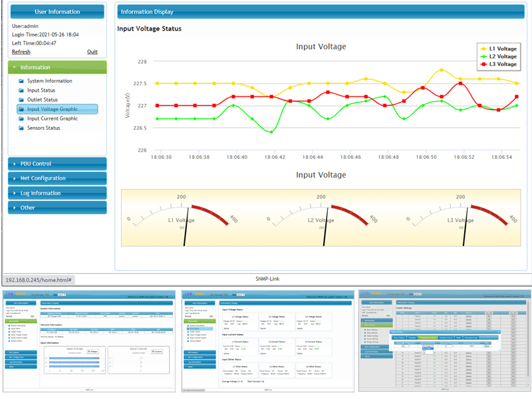
Task: Open Sensors Status page
Action: [53, 128]
